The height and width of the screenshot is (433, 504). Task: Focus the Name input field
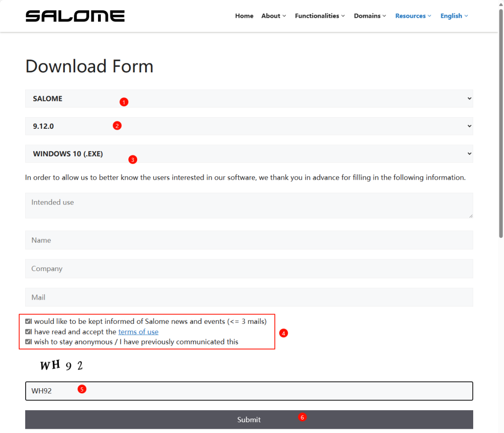click(x=249, y=240)
